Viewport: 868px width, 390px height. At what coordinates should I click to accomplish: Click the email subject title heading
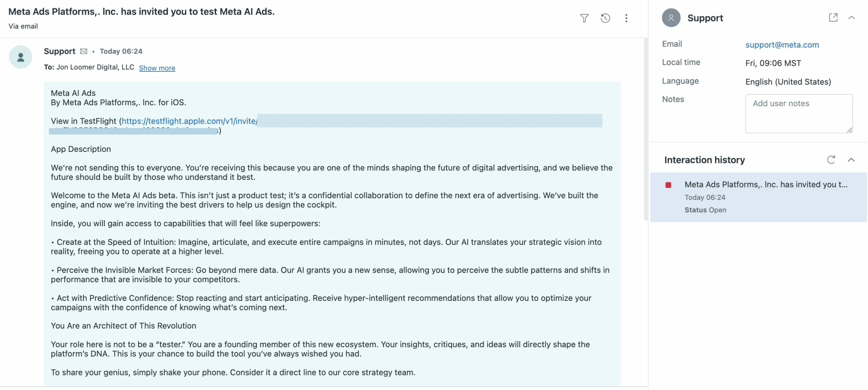(x=141, y=12)
